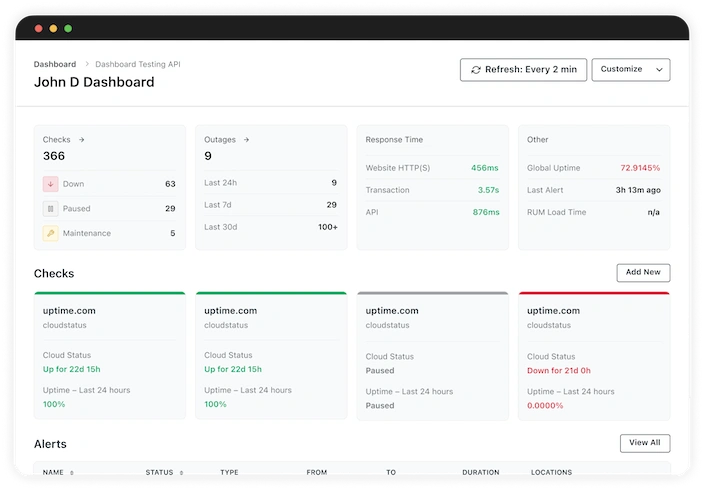Sort alerts by the NAME column arrow
Screen dimensions: 705x492
tap(71, 473)
